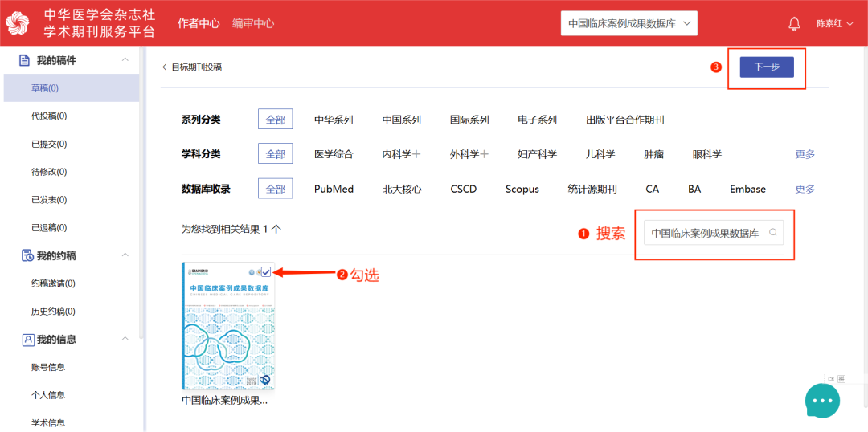Filter by 妇产科学
Viewport: 868px width, 432px height.
[x=537, y=154]
